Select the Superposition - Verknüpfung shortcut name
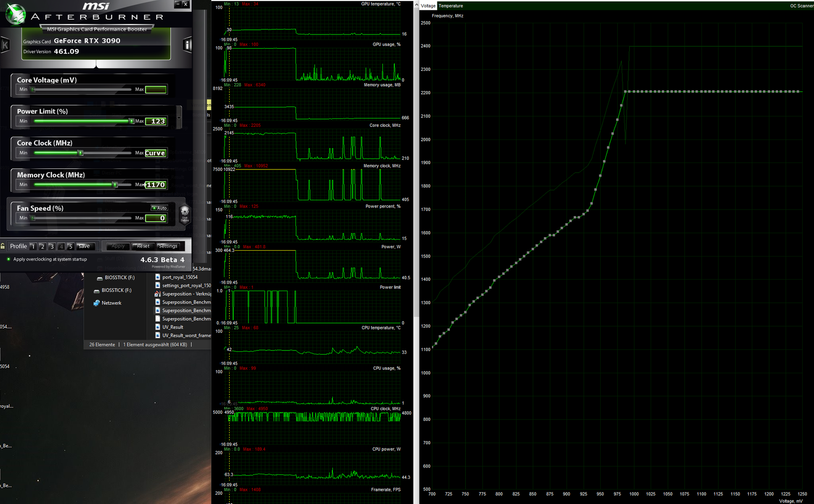Viewport: 814px width, 504px height. click(x=187, y=294)
